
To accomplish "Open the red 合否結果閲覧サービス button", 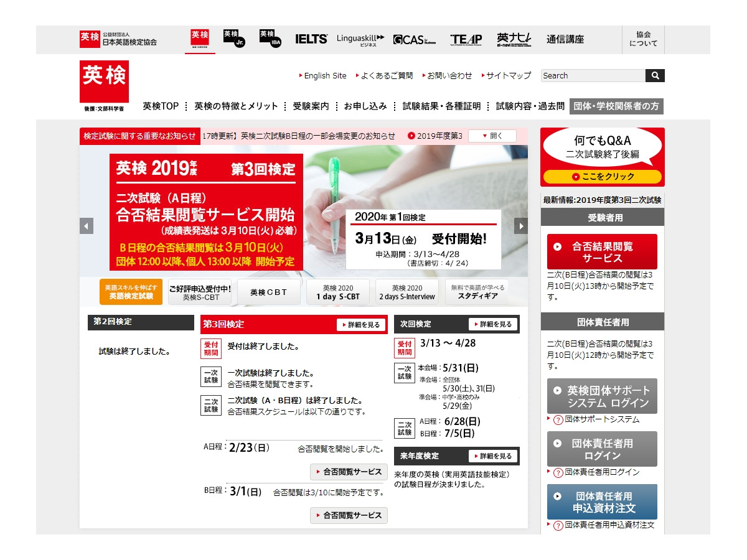I will 602,252.
